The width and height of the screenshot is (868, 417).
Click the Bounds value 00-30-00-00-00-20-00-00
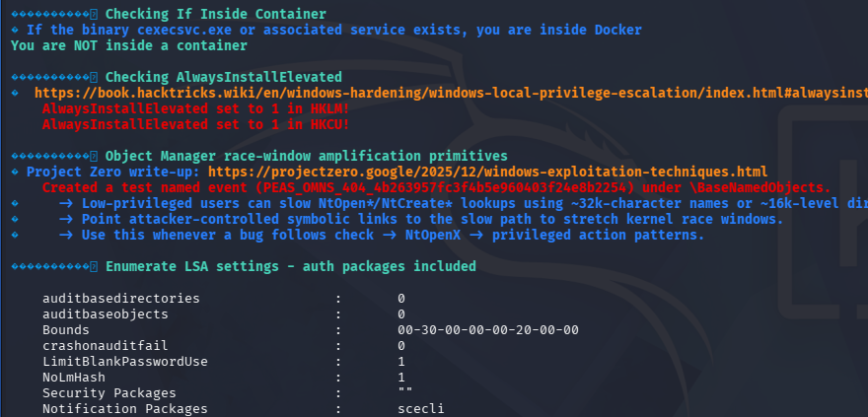click(488, 329)
